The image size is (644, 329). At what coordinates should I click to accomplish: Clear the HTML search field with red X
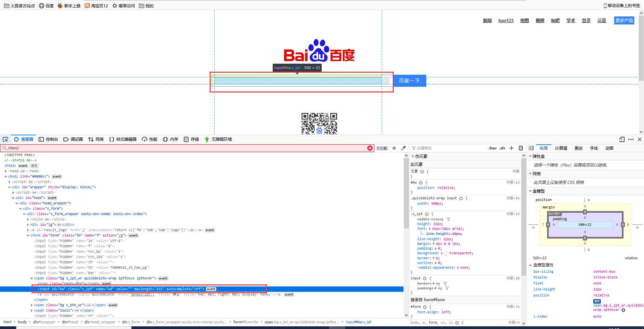point(370,148)
